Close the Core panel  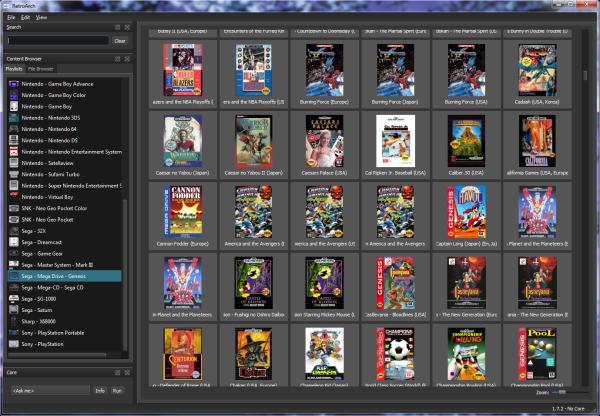click(127, 372)
